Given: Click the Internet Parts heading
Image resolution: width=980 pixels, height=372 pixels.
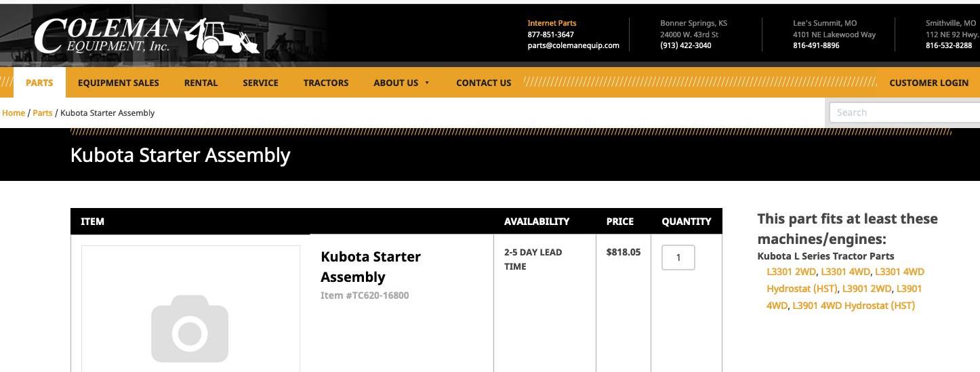Looking at the screenshot, I should [552, 23].
